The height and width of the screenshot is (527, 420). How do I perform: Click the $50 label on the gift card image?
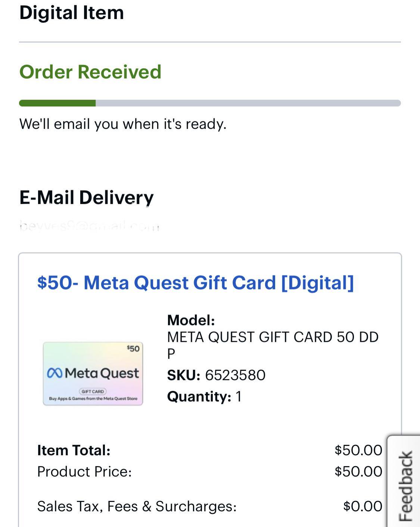point(133,348)
